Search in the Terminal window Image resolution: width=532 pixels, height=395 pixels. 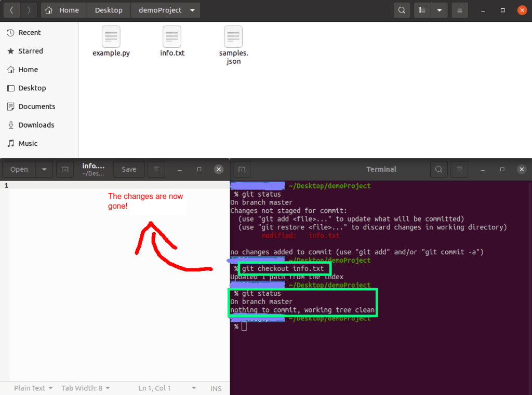click(x=438, y=169)
